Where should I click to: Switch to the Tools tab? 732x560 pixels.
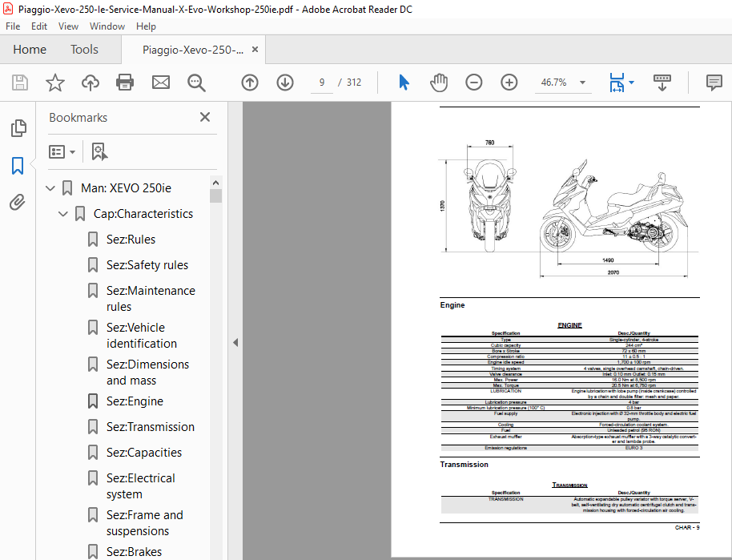[84, 50]
